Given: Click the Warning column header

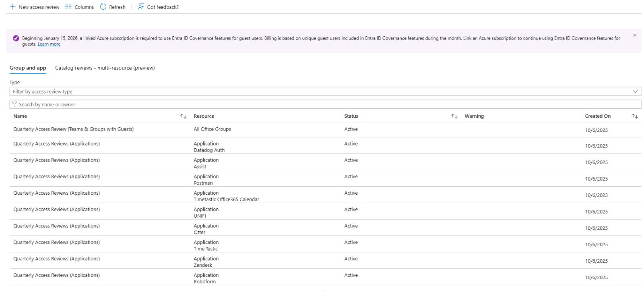Looking at the screenshot, I should (x=474, y=116).
